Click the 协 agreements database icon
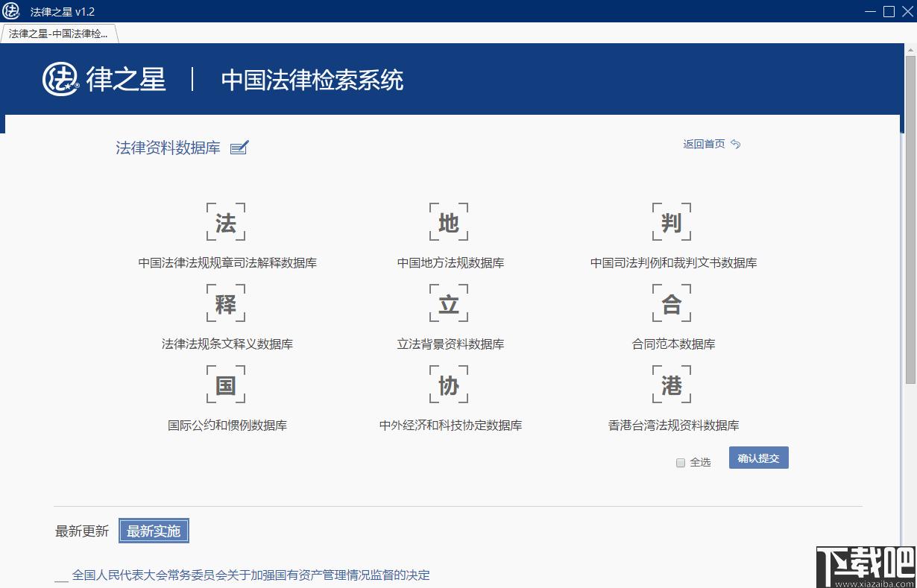The height and width of the screenshot is (588, 917). pyautogui.click(x=449, y=385)
